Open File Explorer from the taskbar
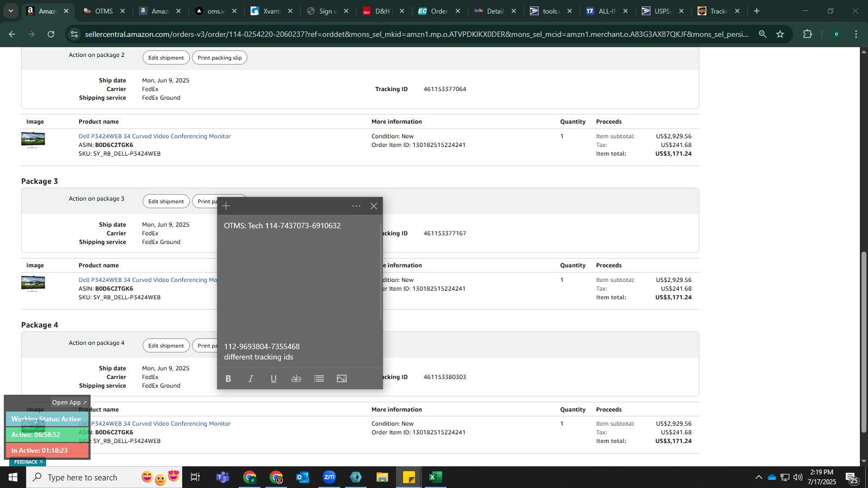The height and width of the screenshot is (488, 868). pyautogui.click(x=382, y=477)
